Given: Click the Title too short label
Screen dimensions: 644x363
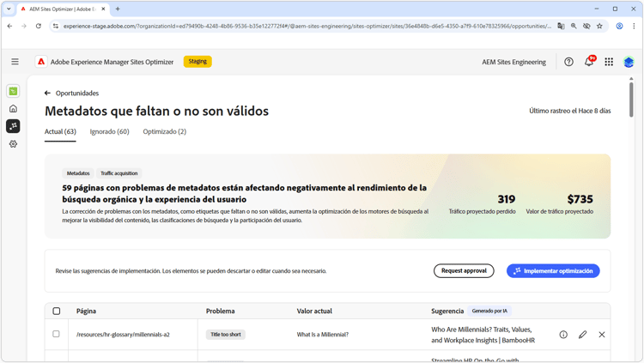Looking at the screenshot, I should click(226, 335).
